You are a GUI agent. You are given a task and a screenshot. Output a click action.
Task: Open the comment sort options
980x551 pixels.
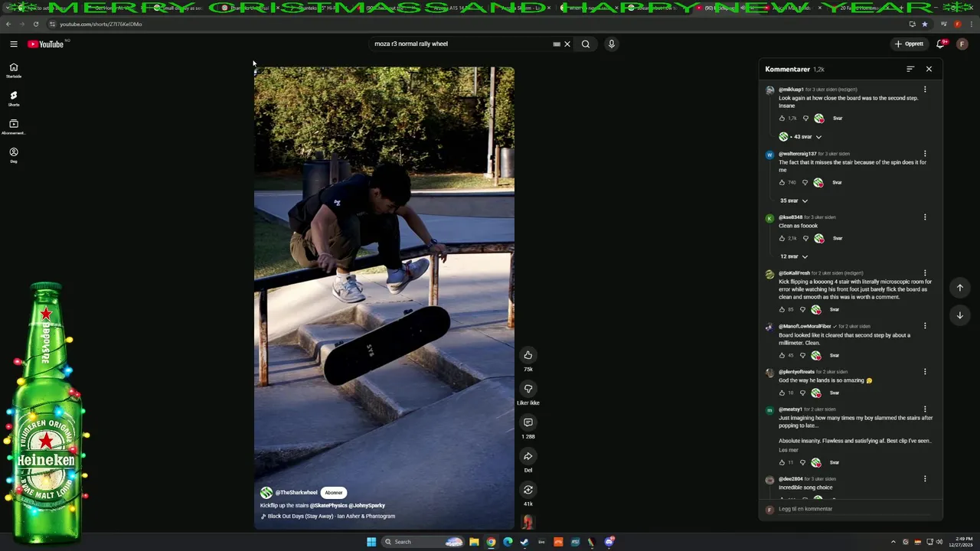[x=910, y=69]
